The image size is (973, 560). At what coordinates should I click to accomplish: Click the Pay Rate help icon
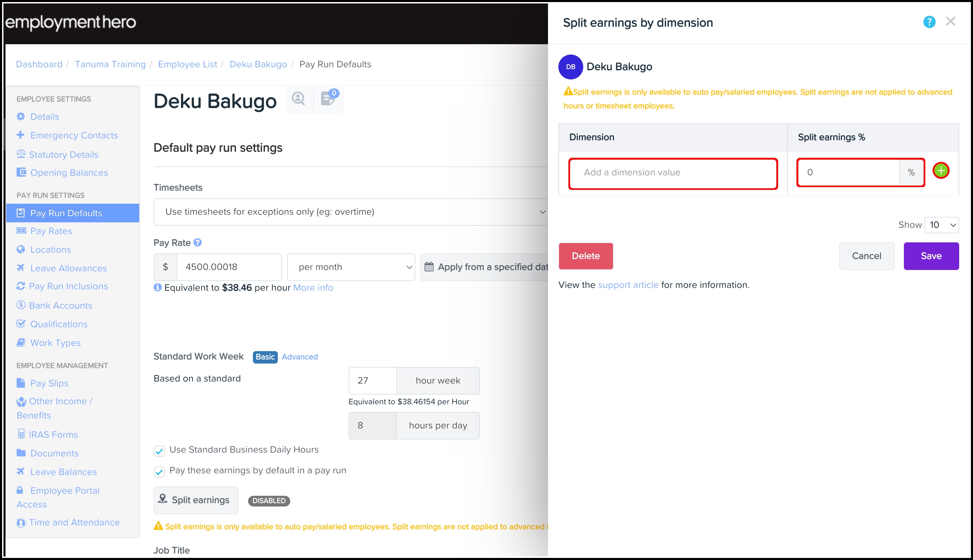tap(197, 243)
